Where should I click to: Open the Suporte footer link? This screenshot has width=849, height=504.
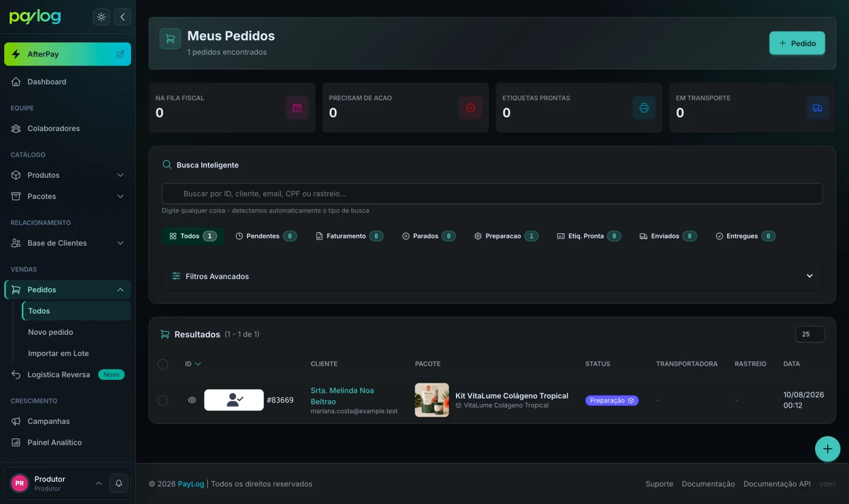[659, 484]
